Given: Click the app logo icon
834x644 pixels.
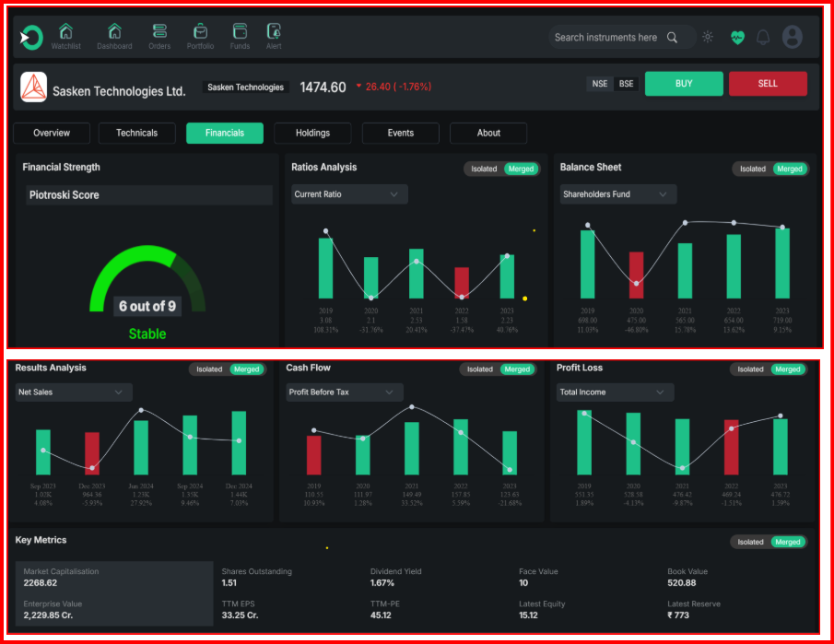Looking at the screenshot, I should pyautogui.click(x=30, y=37).
